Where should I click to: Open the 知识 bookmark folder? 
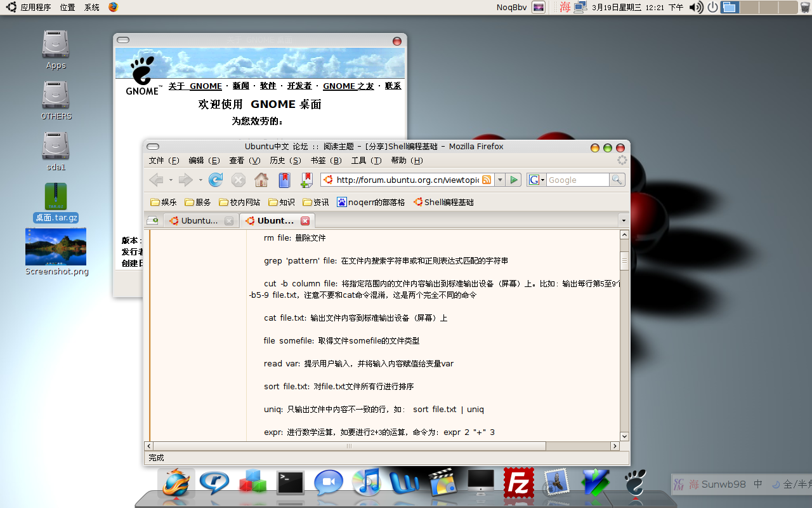[281, 202]
